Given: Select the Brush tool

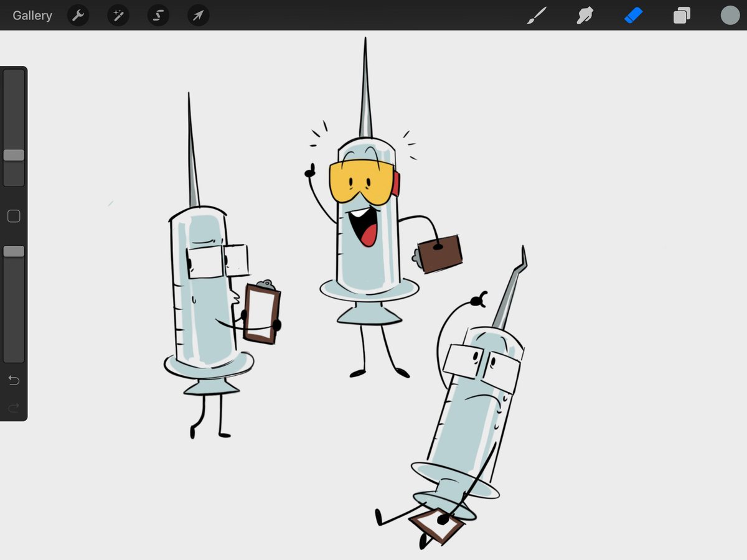Looking at the screenshot, I should [x=536, y=16].
